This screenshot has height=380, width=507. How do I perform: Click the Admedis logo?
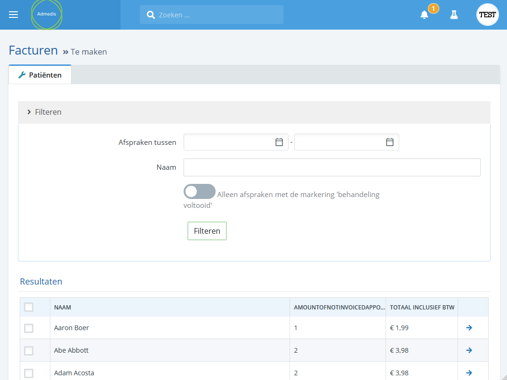pyautogui.click(x=47, y=14)
